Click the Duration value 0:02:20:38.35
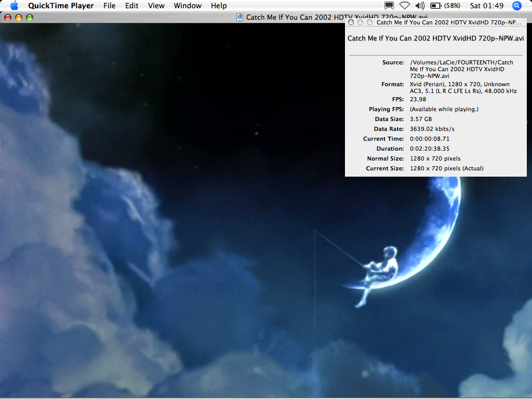The image size is (532, 399). pyautogui.click(x=430, y=149)
